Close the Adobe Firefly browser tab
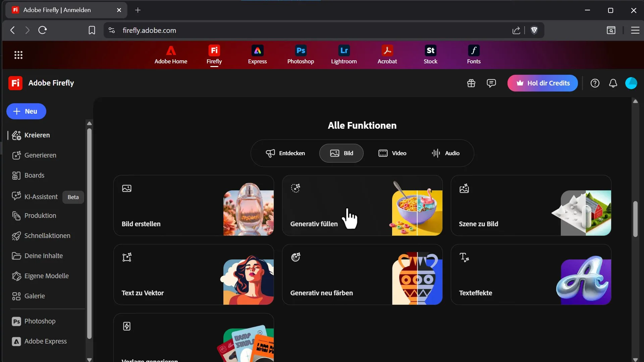This screenshot has width=644, height=362. [x=119, y=10]
